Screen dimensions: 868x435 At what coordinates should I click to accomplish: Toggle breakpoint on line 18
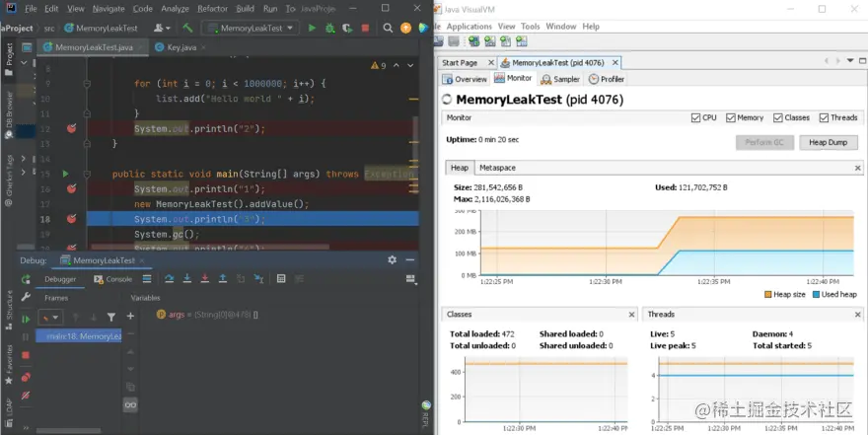(x=71, y=219)
